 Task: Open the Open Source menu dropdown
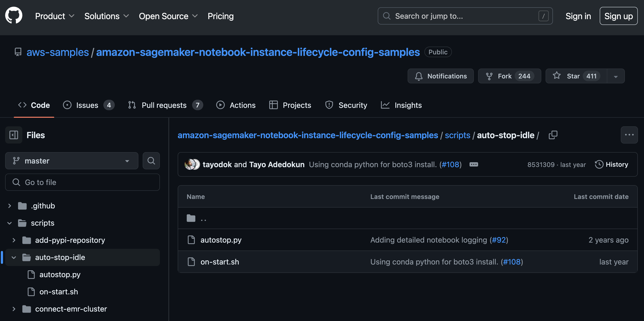(168, 16)
